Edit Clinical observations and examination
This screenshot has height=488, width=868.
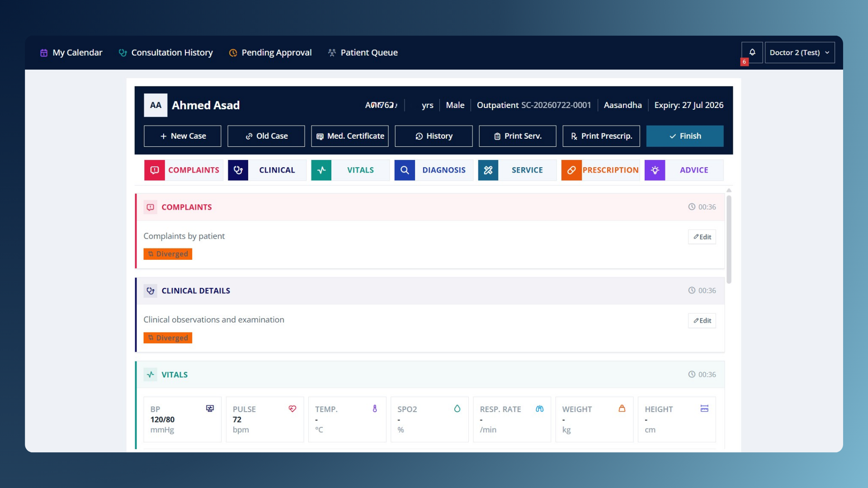tap(702, 320)
